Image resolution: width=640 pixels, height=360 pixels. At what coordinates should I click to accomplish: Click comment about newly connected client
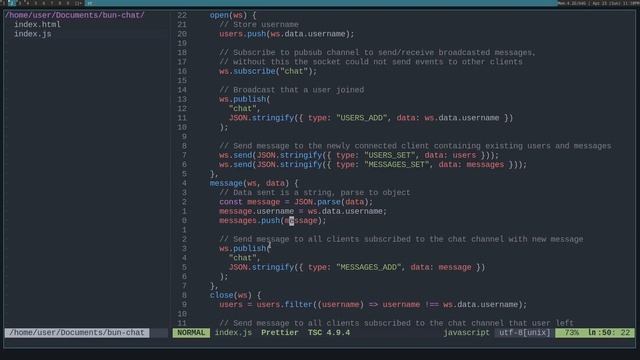[x=415, y=146]
